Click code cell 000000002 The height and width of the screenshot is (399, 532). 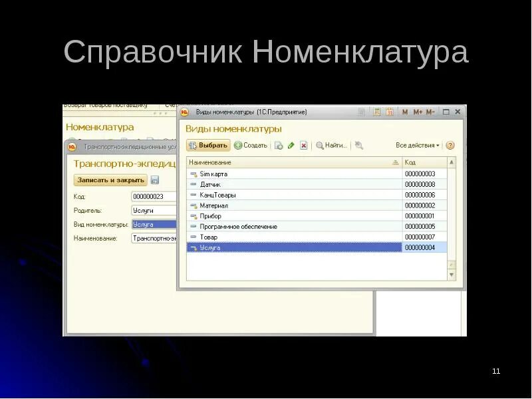424,205
